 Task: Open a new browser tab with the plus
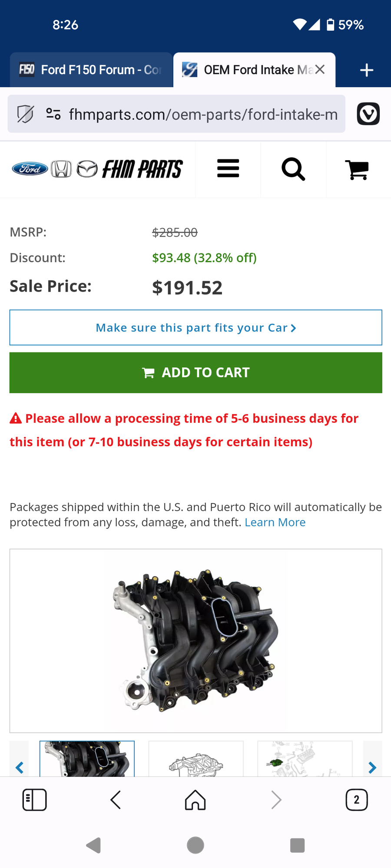366,69
